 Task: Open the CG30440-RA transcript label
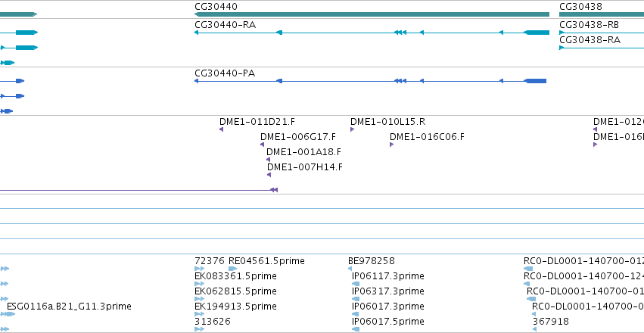(x=225, y=25)
